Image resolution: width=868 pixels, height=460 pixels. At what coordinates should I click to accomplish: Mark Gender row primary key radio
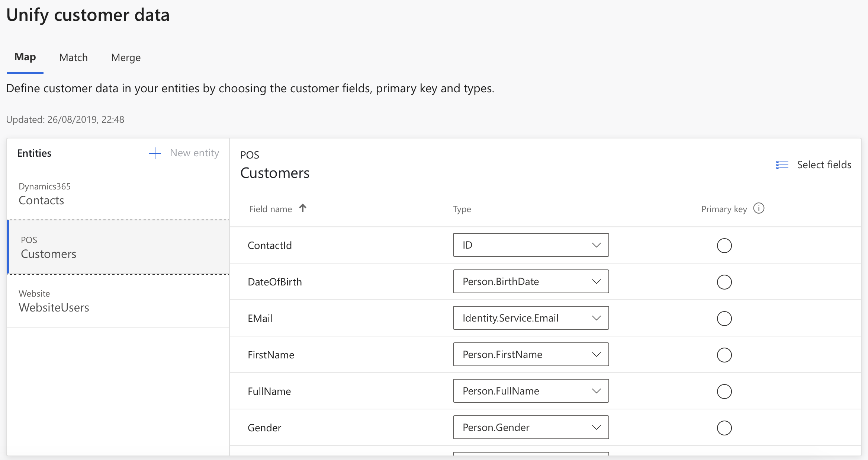click(724, 428)
